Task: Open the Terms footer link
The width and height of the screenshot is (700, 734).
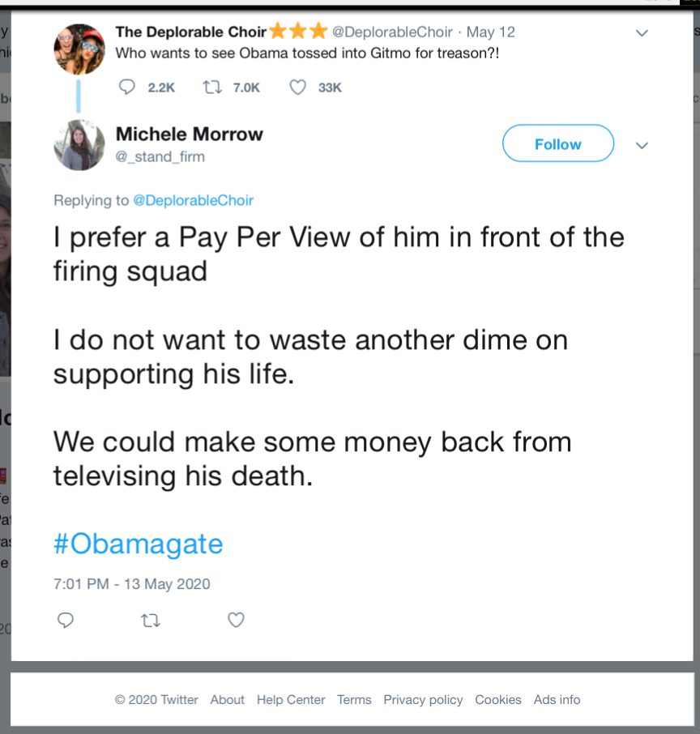Action: tap(354, 699)
